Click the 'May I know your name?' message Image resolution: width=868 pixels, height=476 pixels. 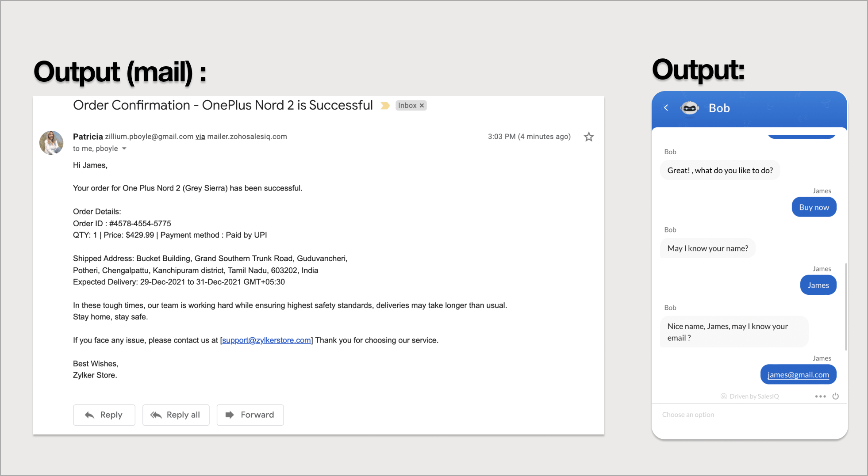point(708,248)
